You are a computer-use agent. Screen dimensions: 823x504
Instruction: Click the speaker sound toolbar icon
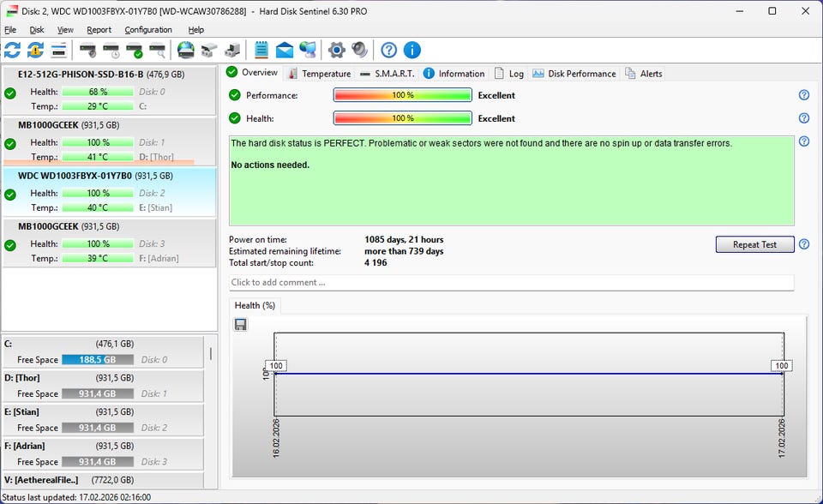point(359,50)
